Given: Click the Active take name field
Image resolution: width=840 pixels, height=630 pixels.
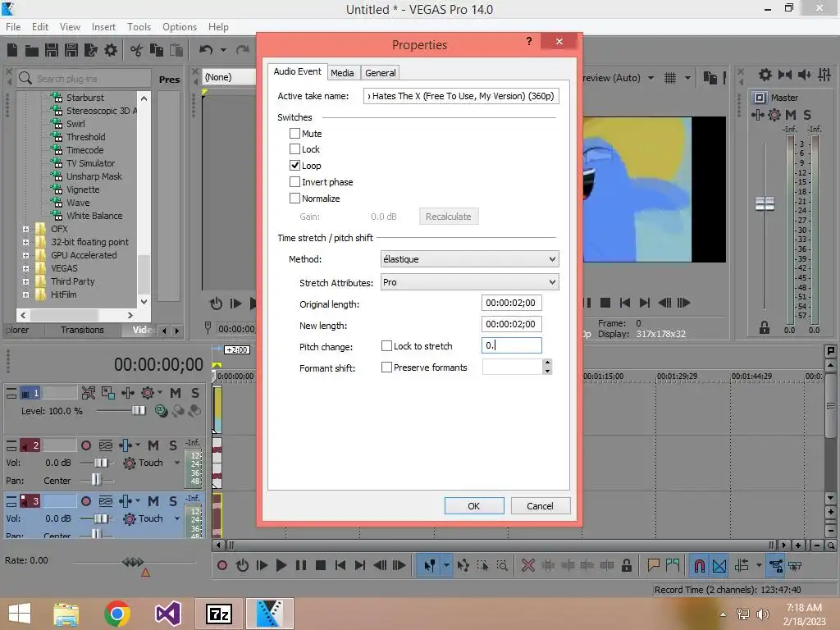Looking at the screenshot, I should [461, 96].
